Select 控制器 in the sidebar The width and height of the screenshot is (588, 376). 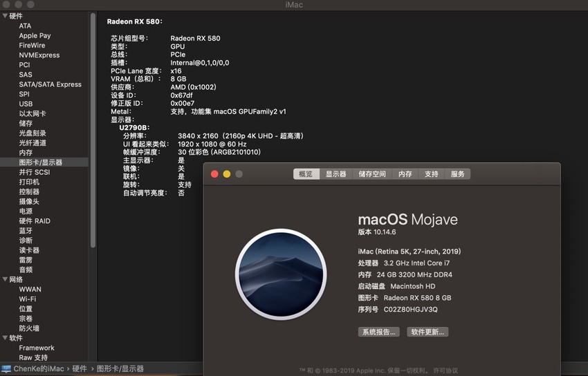29,191
